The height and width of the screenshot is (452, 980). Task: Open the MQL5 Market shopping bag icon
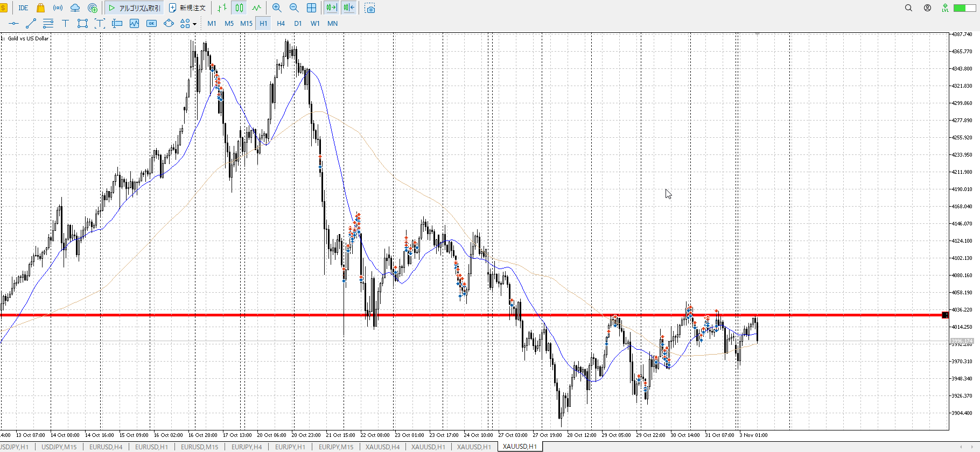point(40,8)
